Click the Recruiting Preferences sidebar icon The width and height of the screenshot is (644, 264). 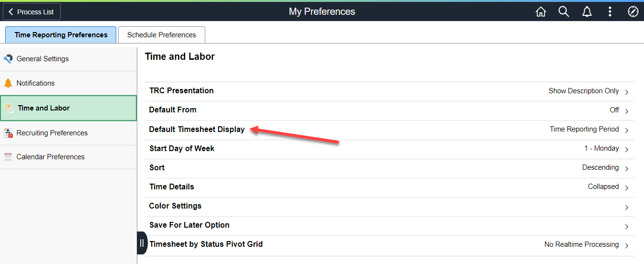click(x=8, y=133)
